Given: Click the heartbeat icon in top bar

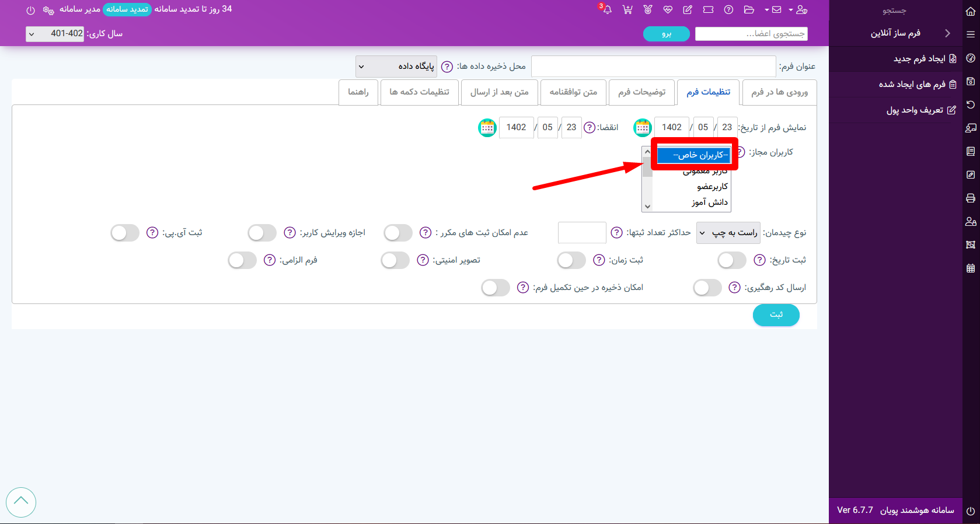Looking at the screenshot, I should 668,10.
